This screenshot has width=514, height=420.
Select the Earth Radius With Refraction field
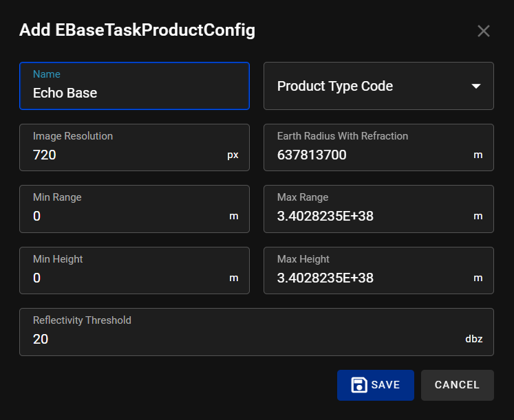(x=368, y=155)
